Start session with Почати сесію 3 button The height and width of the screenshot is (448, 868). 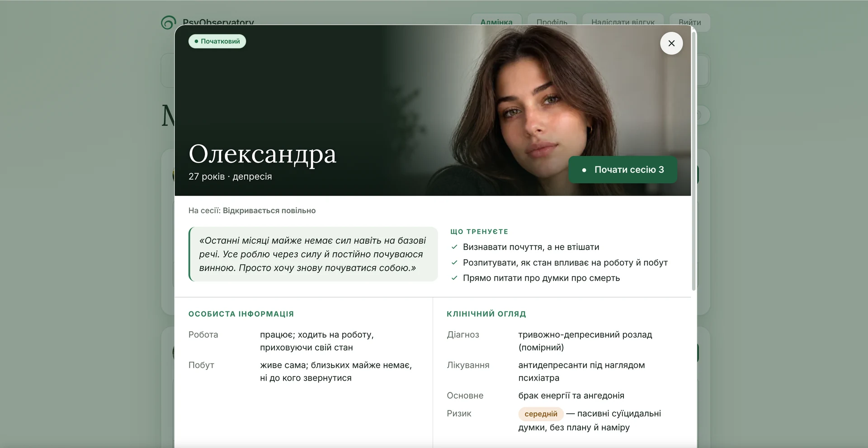(x=623, y=170)
